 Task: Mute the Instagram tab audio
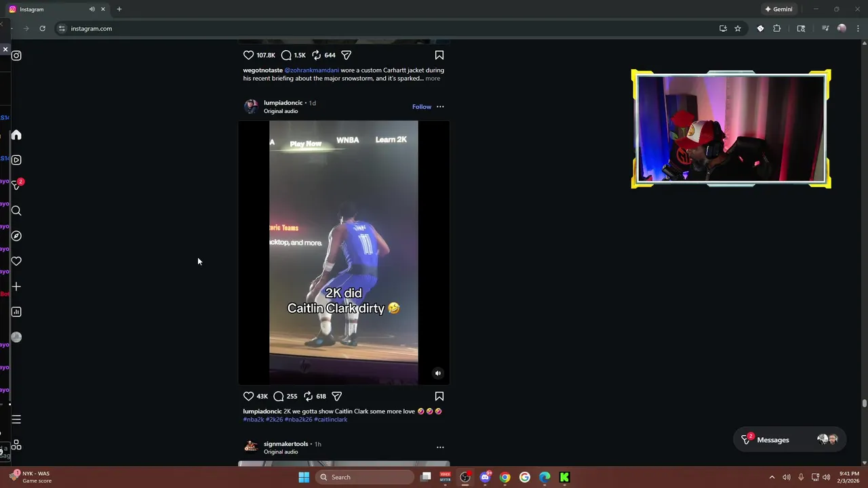tap(92, 9)
